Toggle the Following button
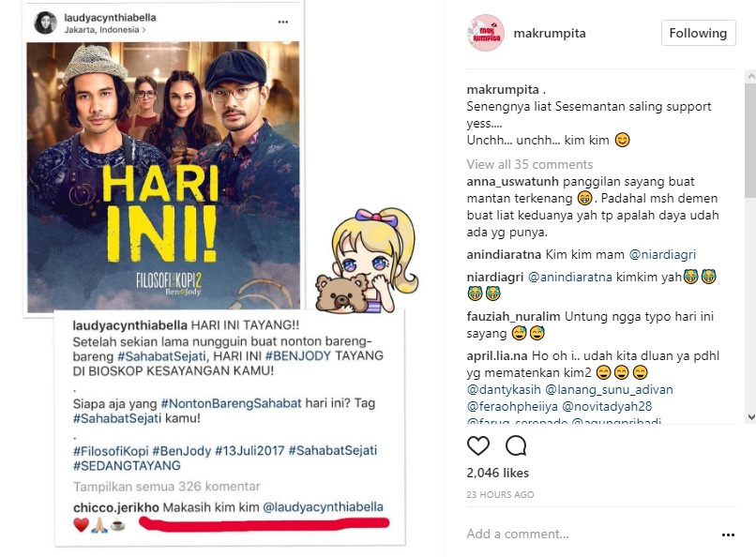The image size is (756, 557). [x=698, y=33]
